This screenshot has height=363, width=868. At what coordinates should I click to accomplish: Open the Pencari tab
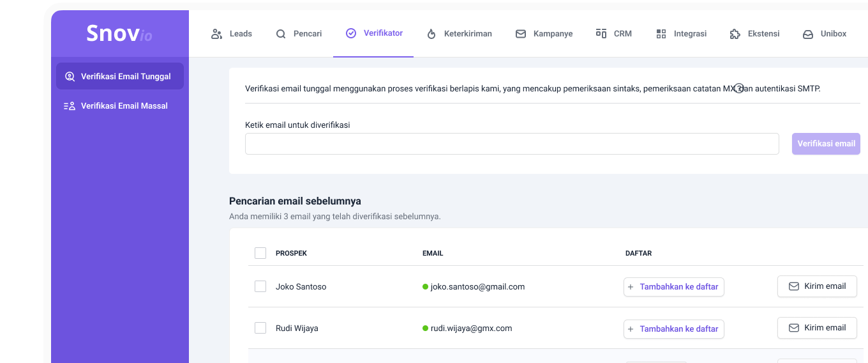coord(299,34)
